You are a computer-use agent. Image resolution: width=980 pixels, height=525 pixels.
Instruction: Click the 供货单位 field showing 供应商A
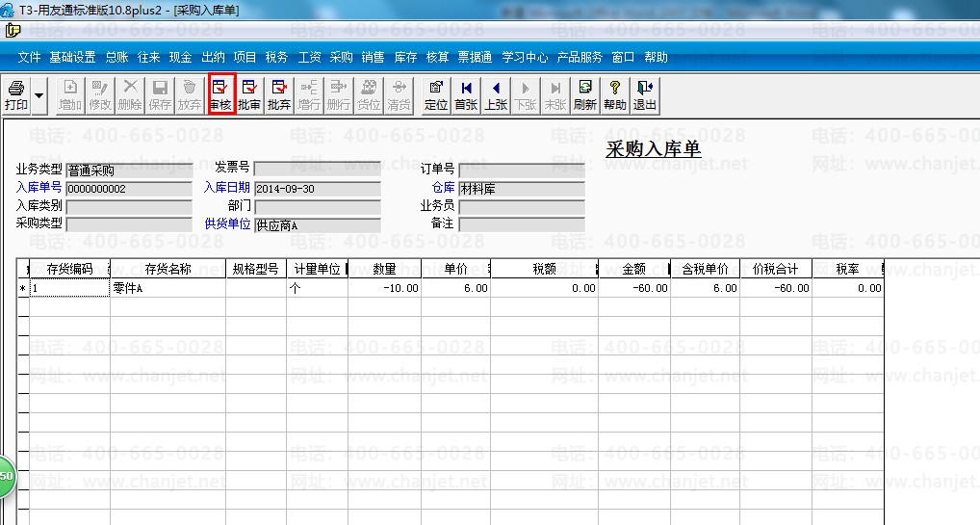point(318,225)
